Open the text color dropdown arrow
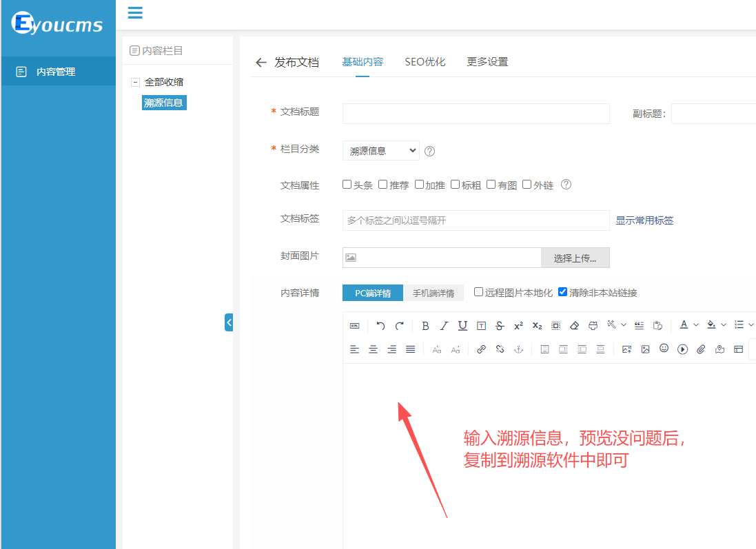The height and width of the screenshot is (549, 756). click(696, 326)
